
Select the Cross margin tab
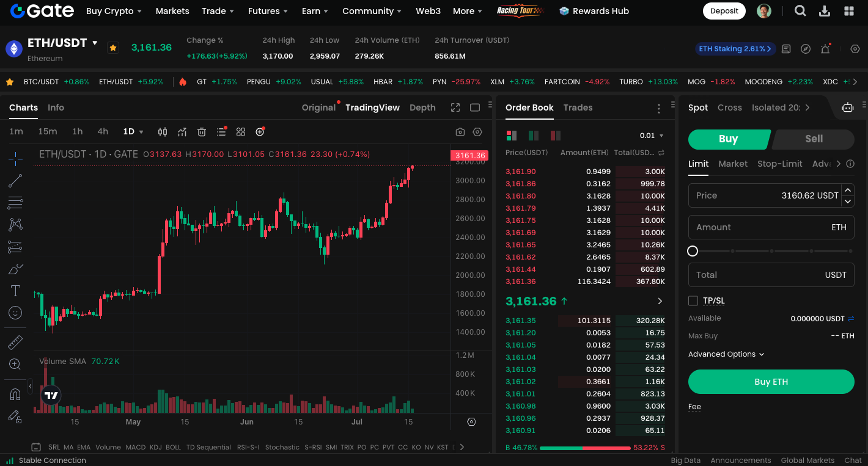coord(729,107)
